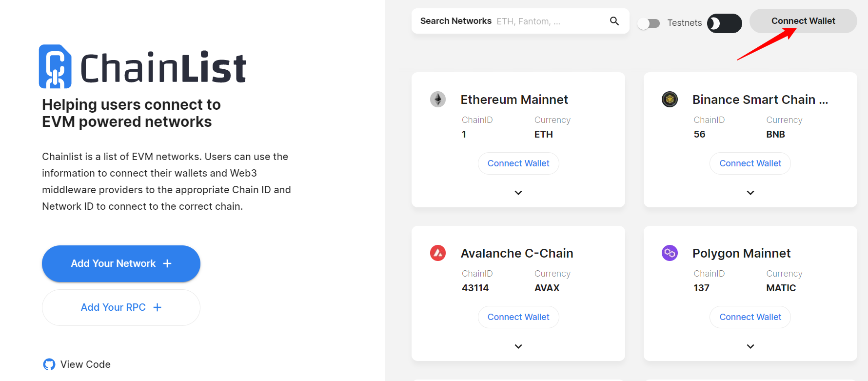Click the Add Your Network button

(x=121, y=263)
